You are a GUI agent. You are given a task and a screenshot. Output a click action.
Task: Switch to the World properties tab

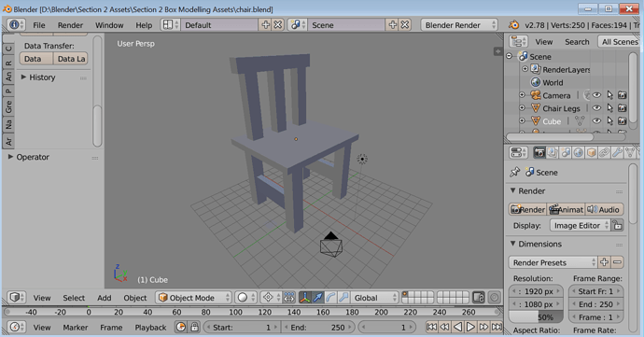[579, 153]
